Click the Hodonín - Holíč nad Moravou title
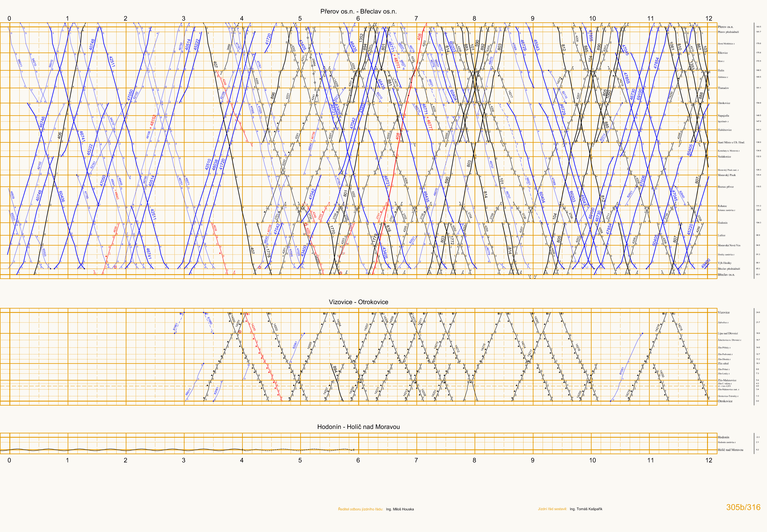This screenshot has width=767, height=532. coord(358,427)
